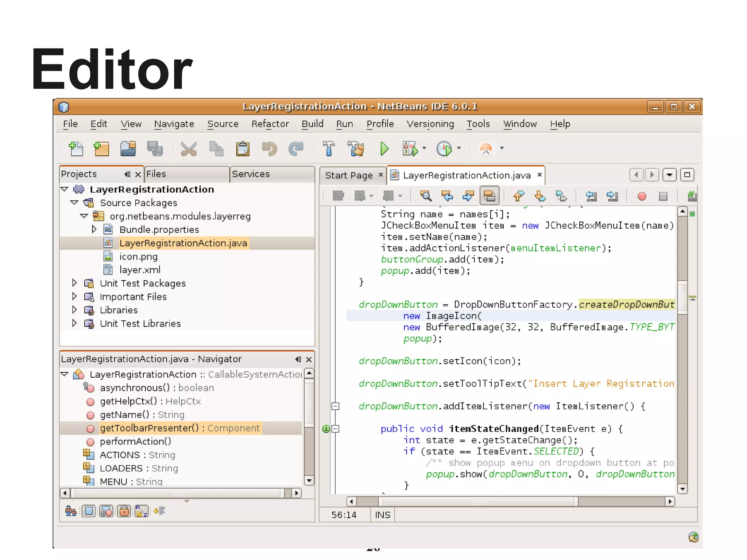Expand Important Files node

(74, 296)
